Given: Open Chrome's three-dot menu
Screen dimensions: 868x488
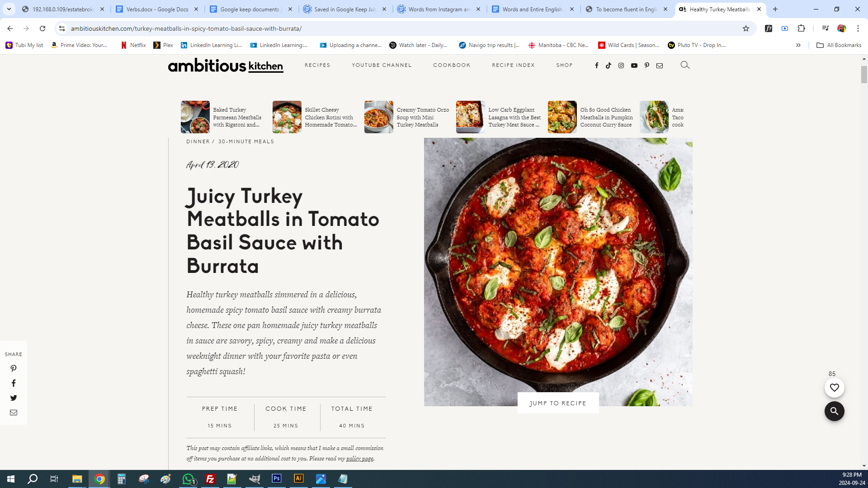Looking at the screenshot, I should [858, 28].
